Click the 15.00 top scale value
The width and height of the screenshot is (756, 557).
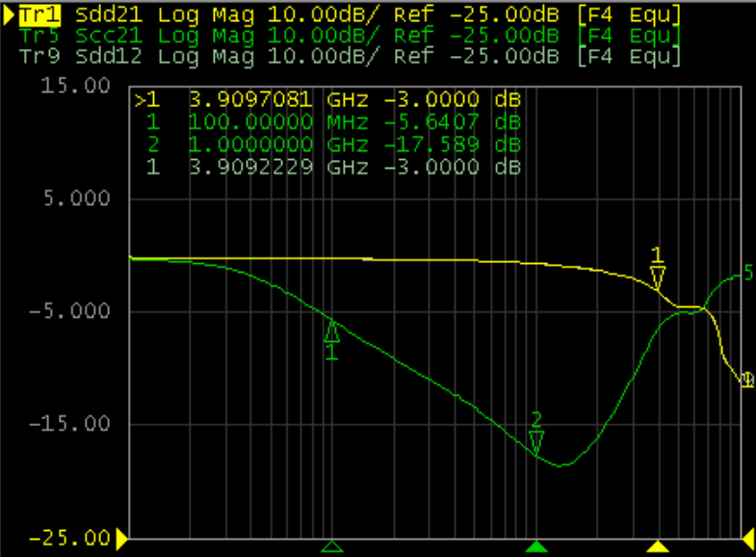point(87,86)
